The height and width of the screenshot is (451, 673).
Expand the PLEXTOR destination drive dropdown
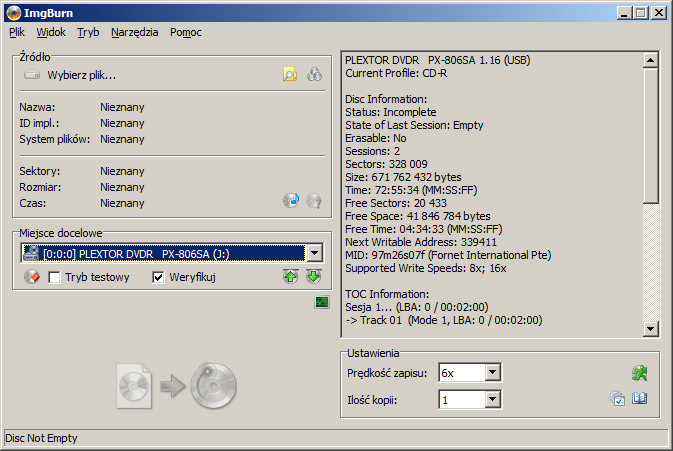pos(315,253)
